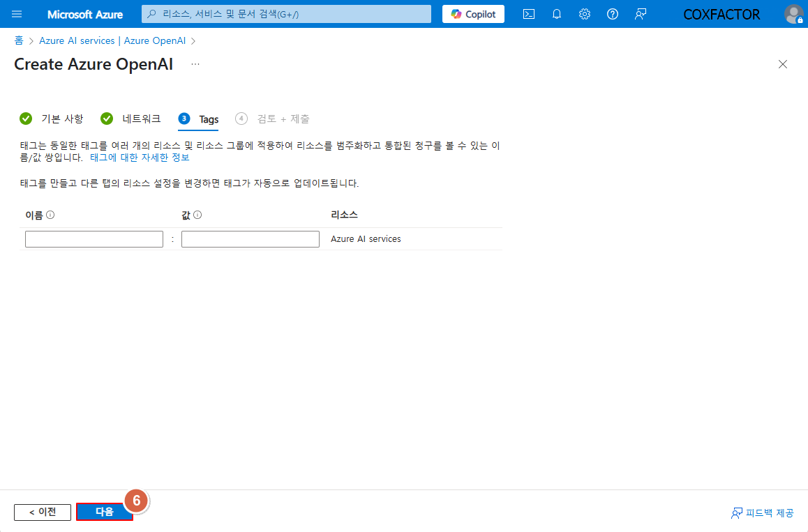Click the Microsoft Azure logo text
This screenshot has height=532, width=808.
click(85, 15)
